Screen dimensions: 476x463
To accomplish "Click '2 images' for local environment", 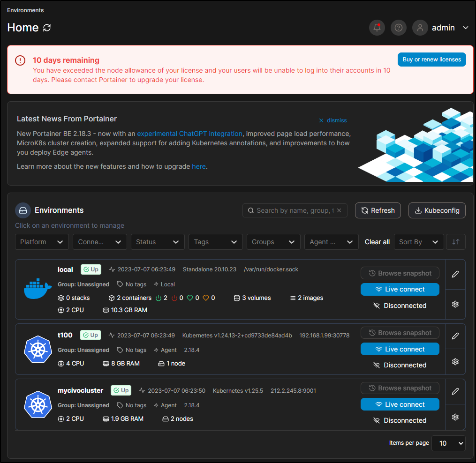I will (x=306, y=298).
